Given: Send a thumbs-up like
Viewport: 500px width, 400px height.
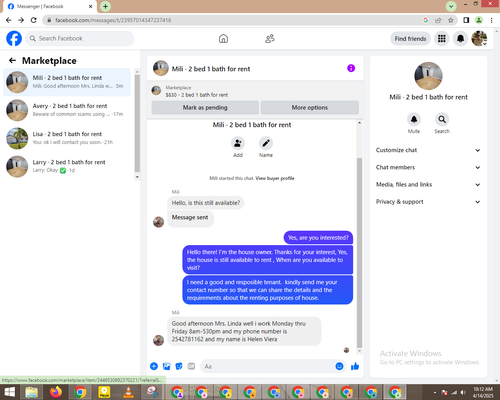Looking at the screenshot, I should pyautogui.click(x=355, y=366).
